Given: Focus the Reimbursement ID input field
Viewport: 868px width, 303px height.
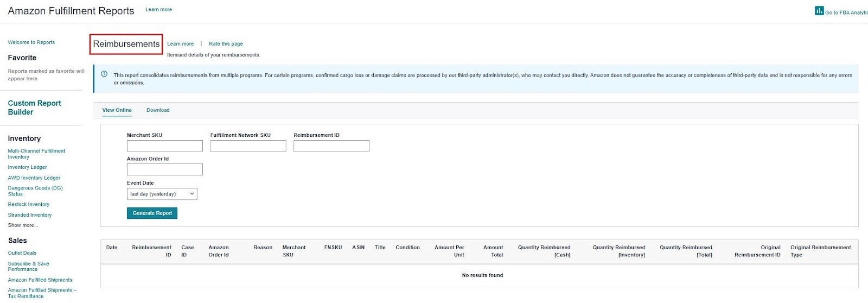Looking at the screenshot, I should (331, 146).
